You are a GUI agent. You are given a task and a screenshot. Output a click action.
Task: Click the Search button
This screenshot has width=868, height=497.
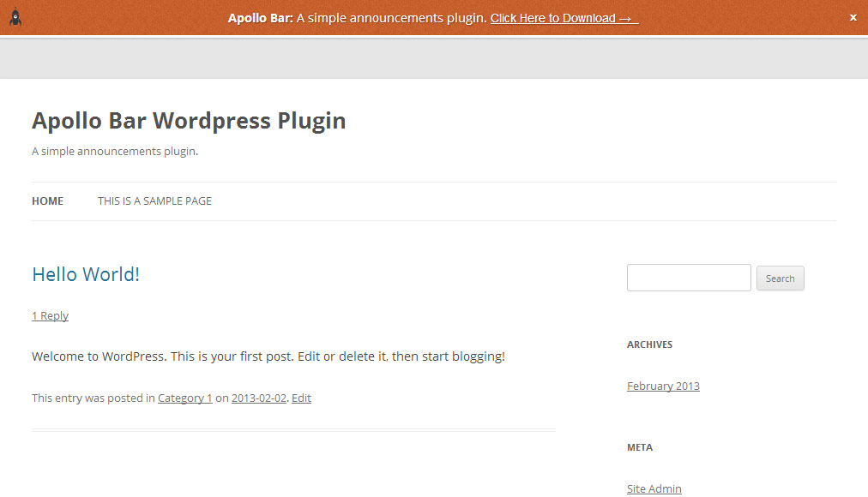pos(780,278)
